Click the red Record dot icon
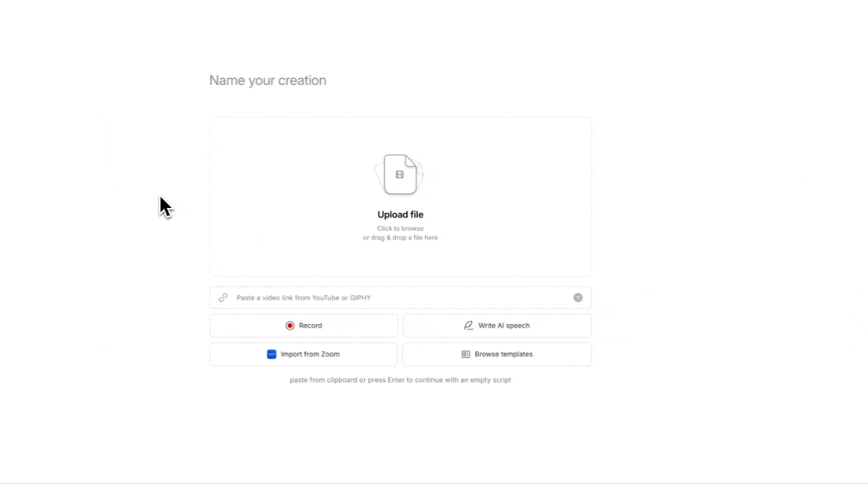 coord(290,326)
